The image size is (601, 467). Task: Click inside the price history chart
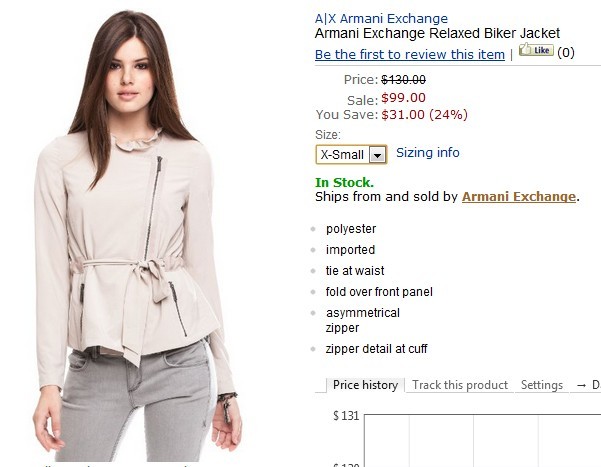coord(482,441)
